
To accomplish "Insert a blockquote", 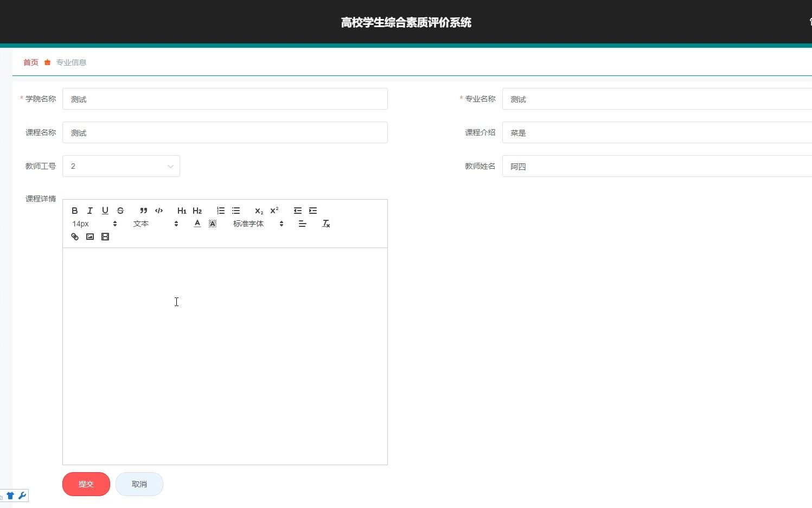I will tap(144, 211).
